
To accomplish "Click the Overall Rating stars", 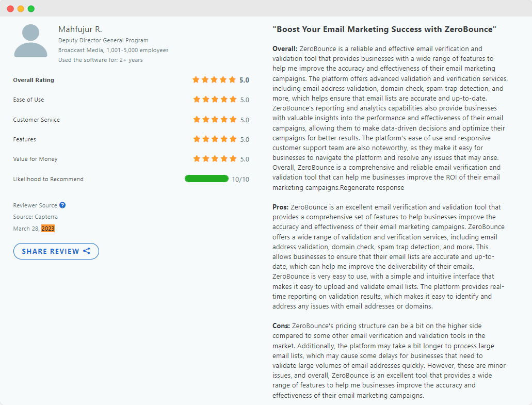I will [x=214, y=80].
